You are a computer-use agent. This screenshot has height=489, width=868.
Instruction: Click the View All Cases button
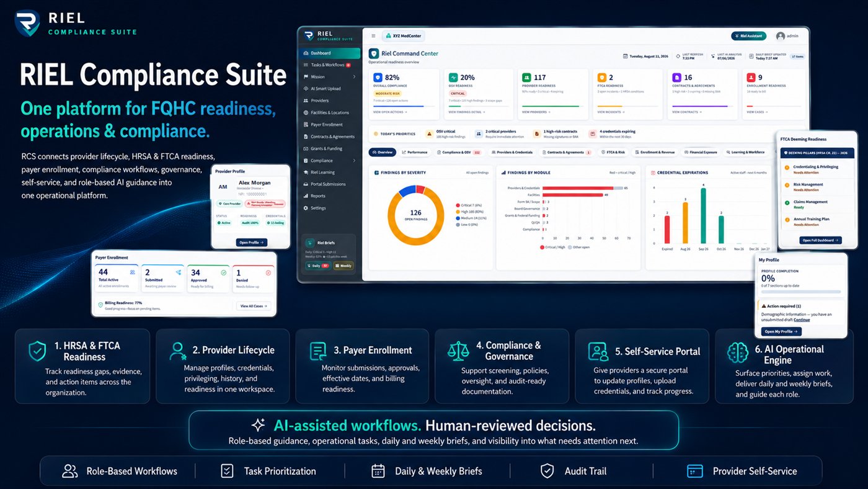coord(254,306)
